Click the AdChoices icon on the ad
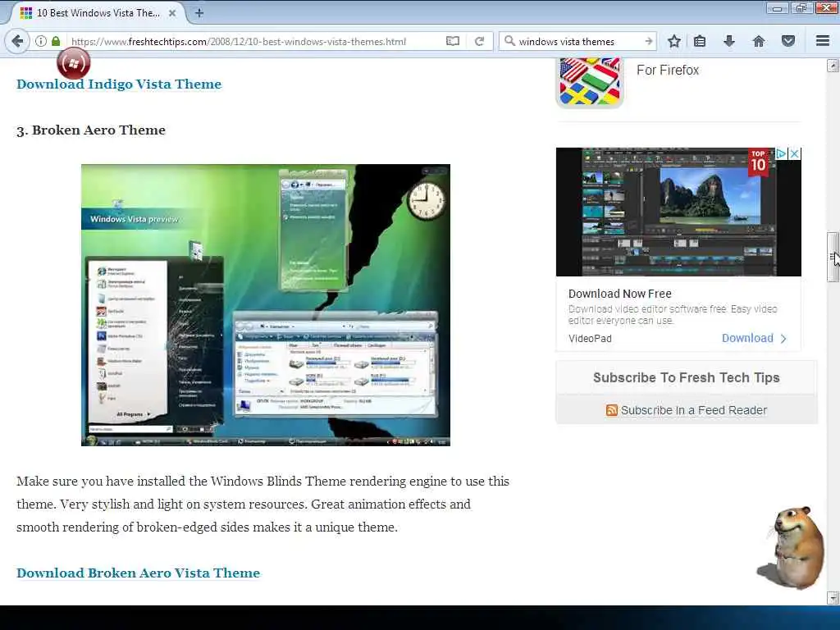840x630 pixels. (781, 153)
